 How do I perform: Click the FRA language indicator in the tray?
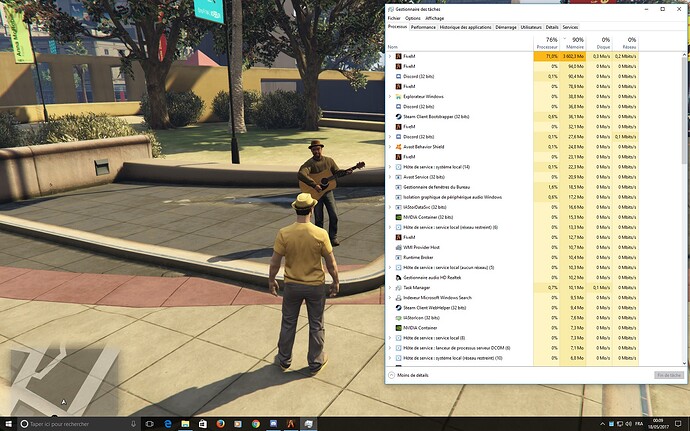click(639, 424)
